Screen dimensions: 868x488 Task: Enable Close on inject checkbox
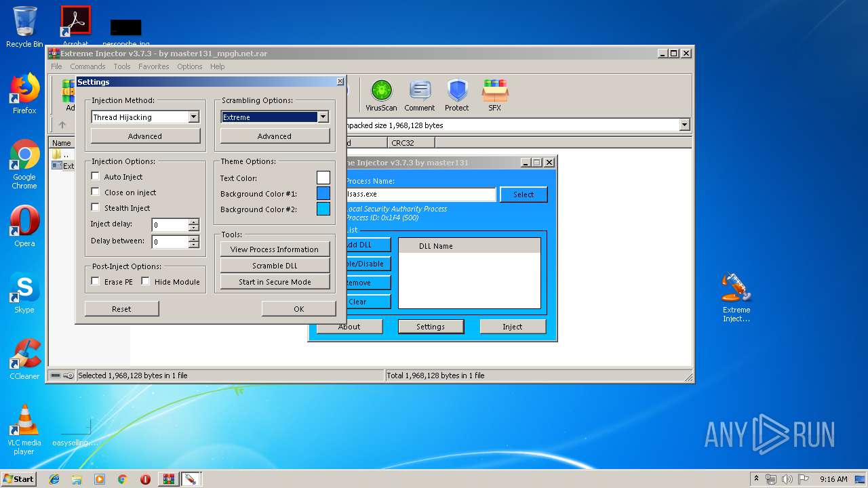(96, 192)
